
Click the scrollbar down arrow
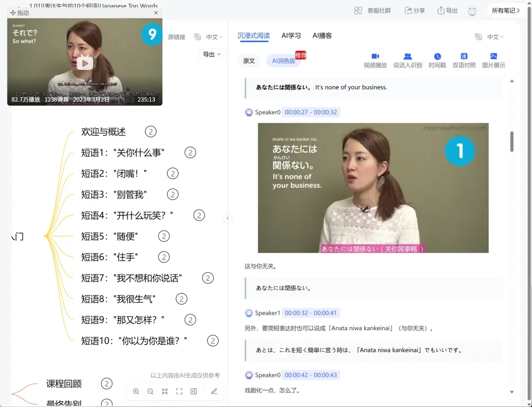512,392
